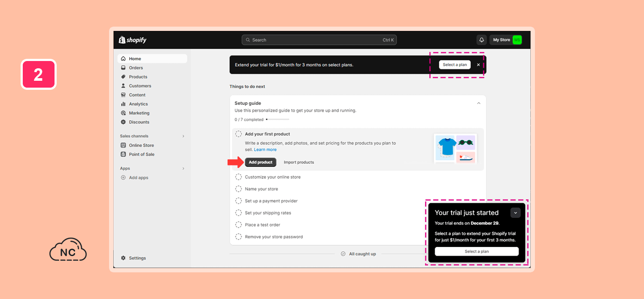Open the Learn more link

[x=265, y=149]
